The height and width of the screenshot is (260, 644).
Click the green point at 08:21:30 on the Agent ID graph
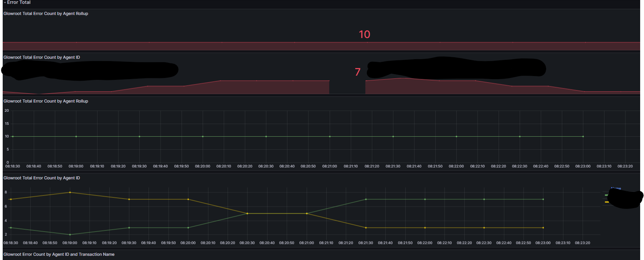366,199
